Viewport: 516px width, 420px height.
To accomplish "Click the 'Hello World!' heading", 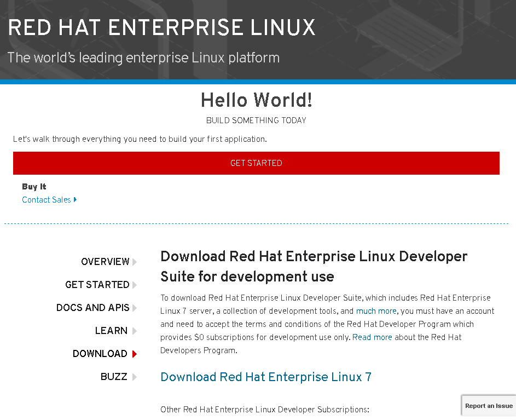I will pos(256,100).
